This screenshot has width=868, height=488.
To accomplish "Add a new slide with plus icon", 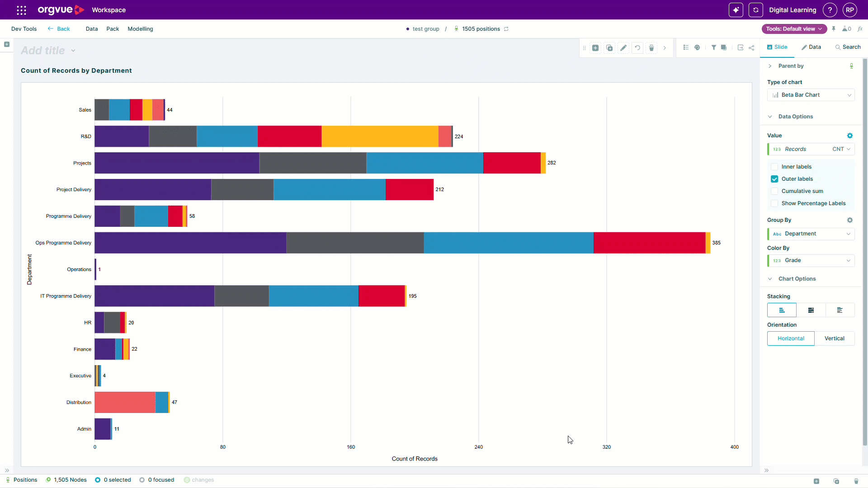I will (x=595, y=48).
